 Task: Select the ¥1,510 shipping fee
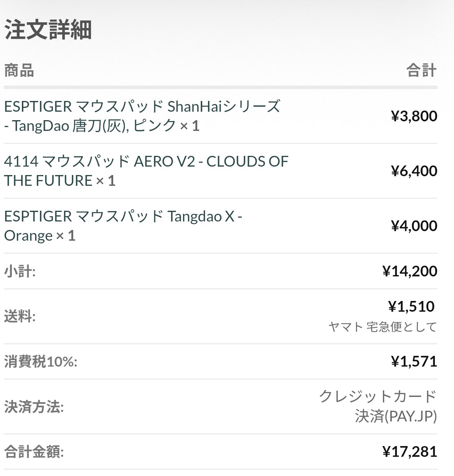point(411,306)
